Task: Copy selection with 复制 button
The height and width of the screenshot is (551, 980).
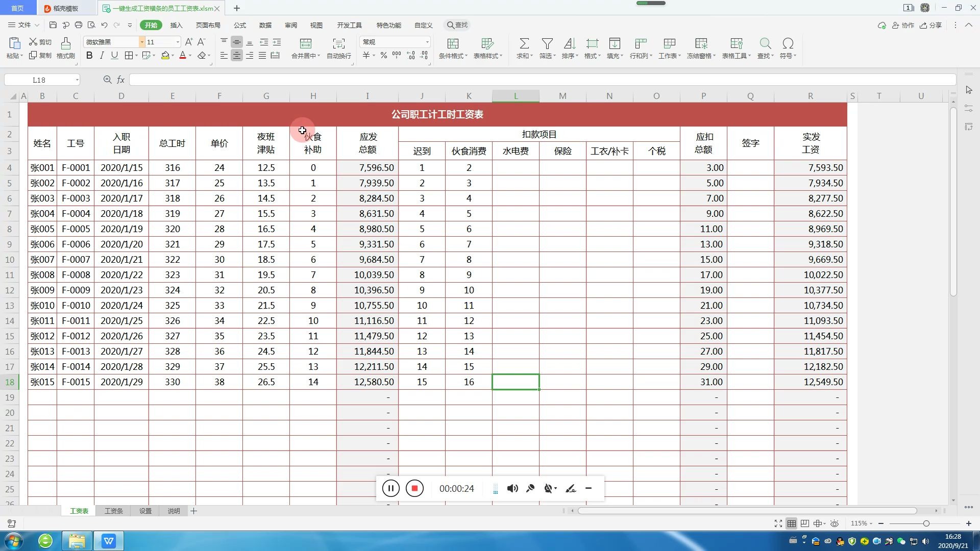Action: [x=40, y=55]
